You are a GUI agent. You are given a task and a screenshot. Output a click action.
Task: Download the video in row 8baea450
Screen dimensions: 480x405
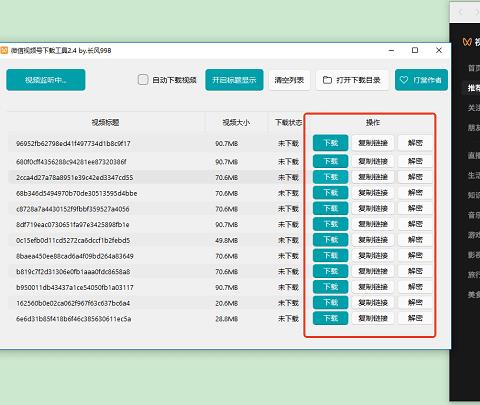coord(331,255)
